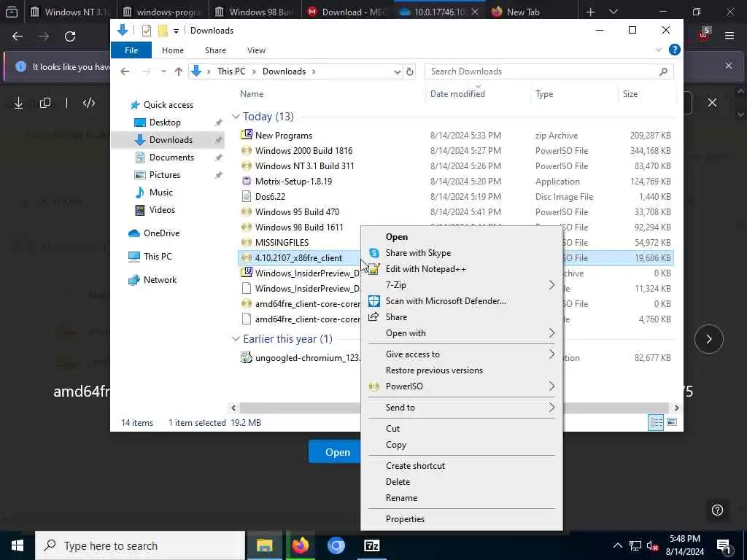The height and width of the screenshot is (560, 747).
Task: Select Pictures in navigation pane
Action: (165, 175)
